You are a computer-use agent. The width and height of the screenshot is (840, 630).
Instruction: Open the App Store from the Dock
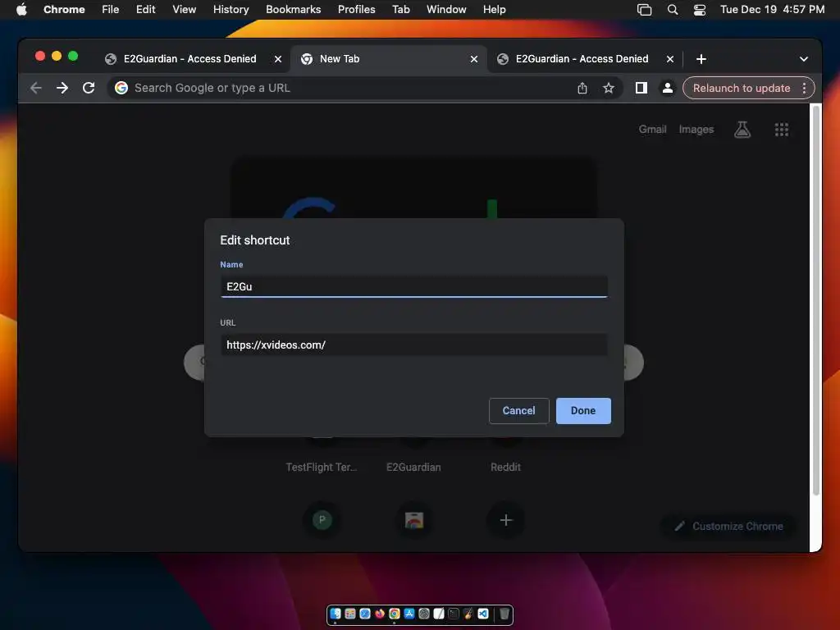[x=409, y=614]
